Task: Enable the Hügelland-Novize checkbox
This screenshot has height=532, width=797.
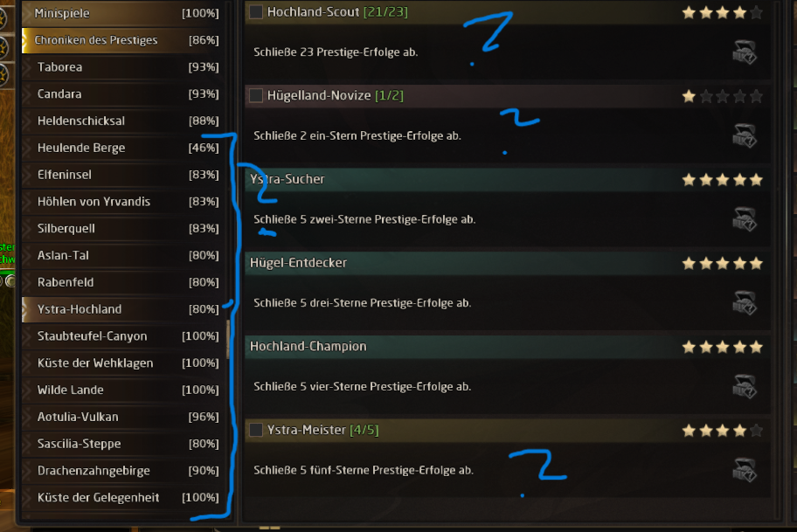Action: click(x=256, y=95)
